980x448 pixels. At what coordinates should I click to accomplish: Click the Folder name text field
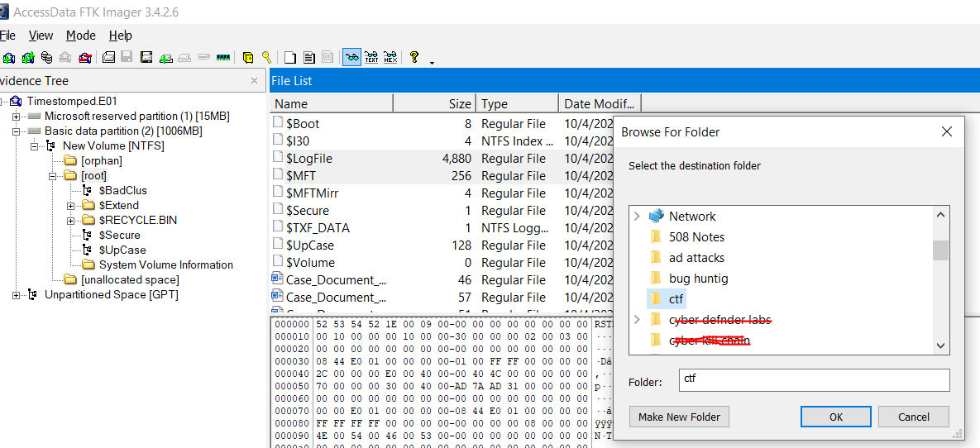(814, 380)
